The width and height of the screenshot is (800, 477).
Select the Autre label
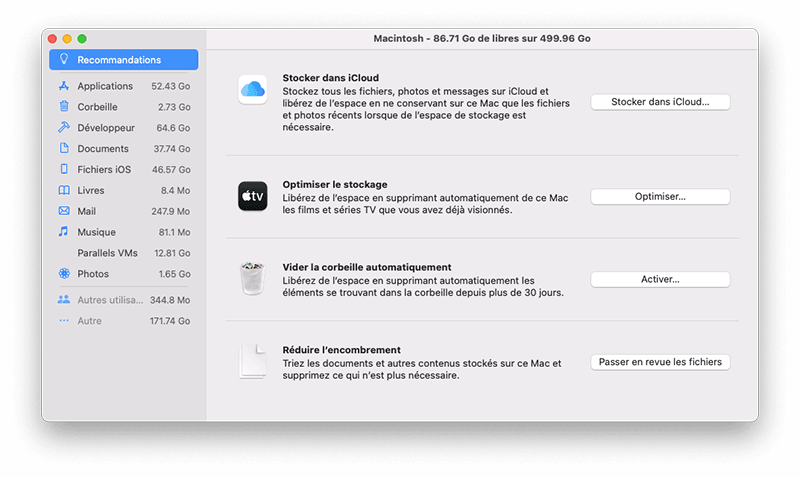pos(89,321)
